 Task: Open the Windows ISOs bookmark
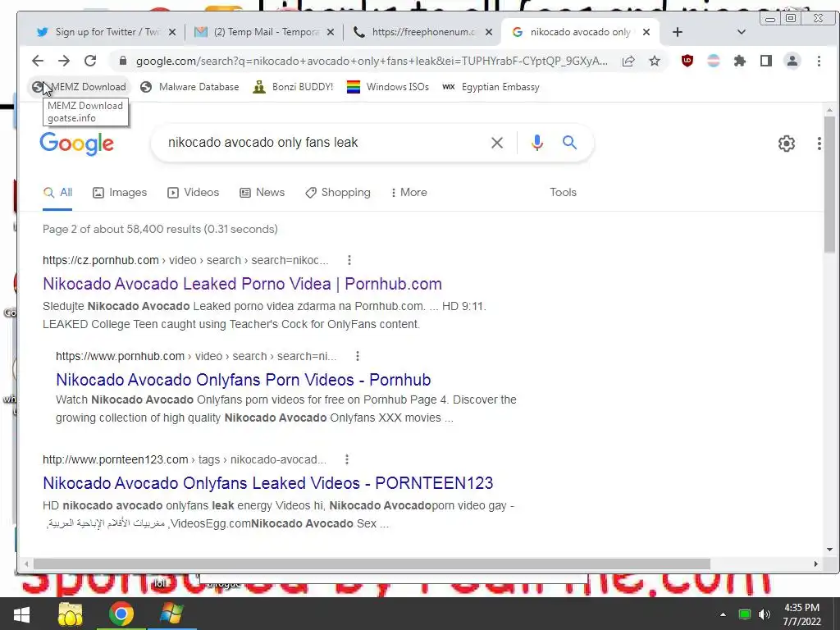388,87
